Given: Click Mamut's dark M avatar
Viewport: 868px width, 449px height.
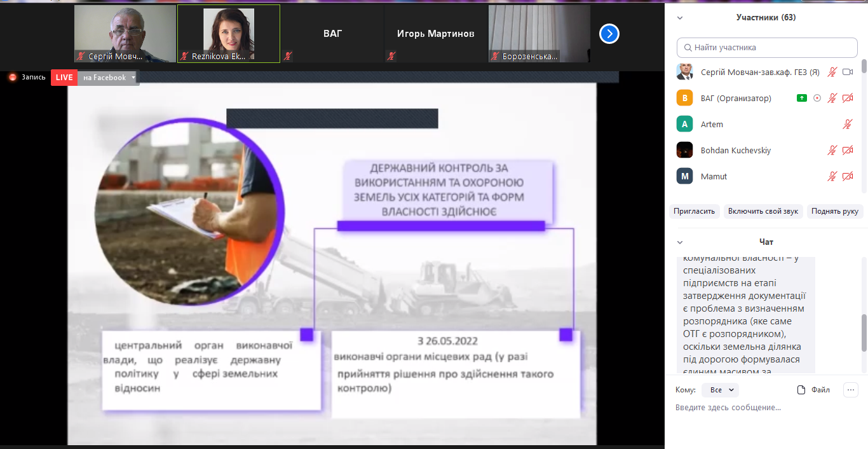Looking at the screenshot, I should point(684,176).
